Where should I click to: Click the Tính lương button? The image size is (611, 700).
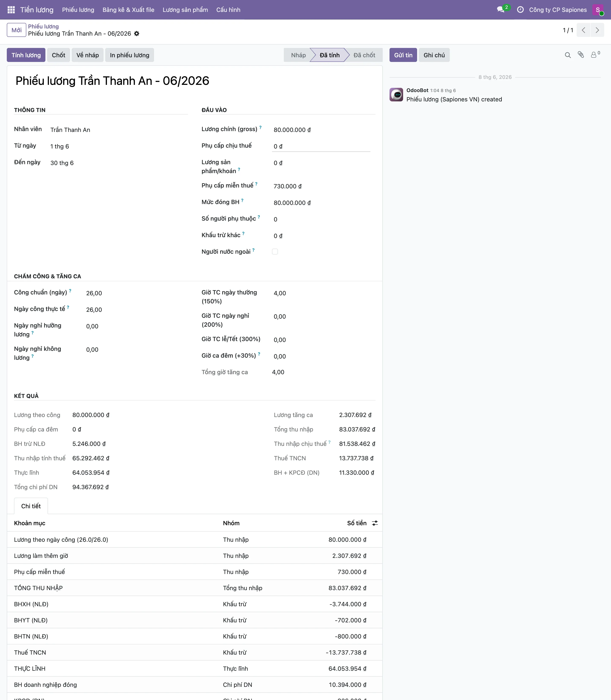pos(26,55)
